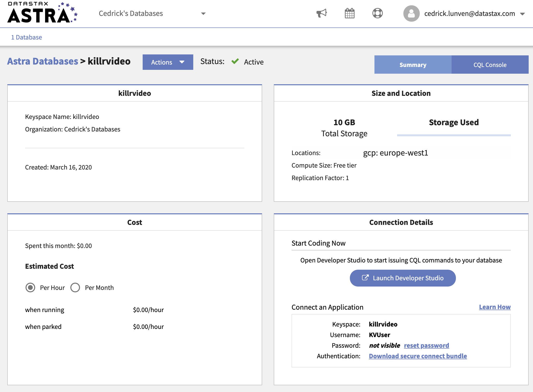This screenshot has width=533, height=392.
Task: Switch to the CQL Console tab
Action: (x=490, y=65)
